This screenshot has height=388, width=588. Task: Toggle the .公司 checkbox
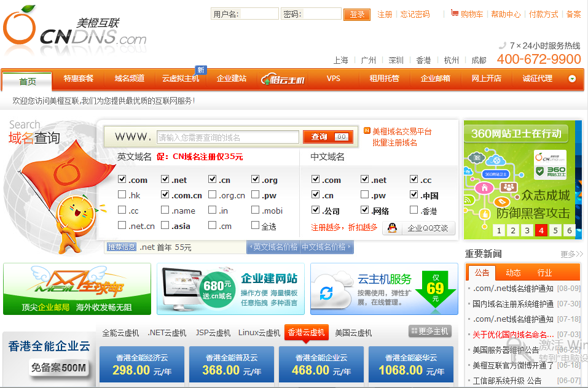pos(316,210)
